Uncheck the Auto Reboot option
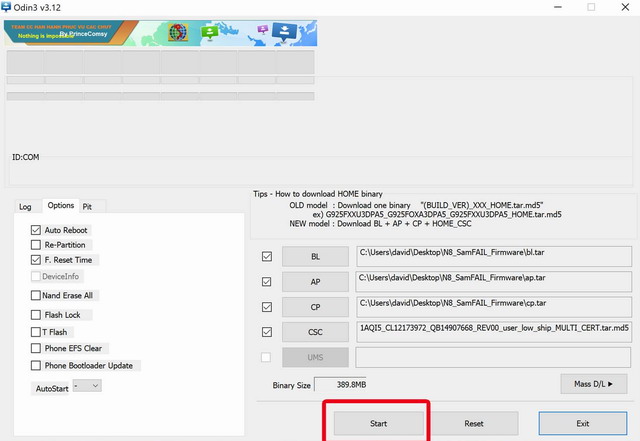The width and height of the screenshot is (640, 441). pos(36,230)
